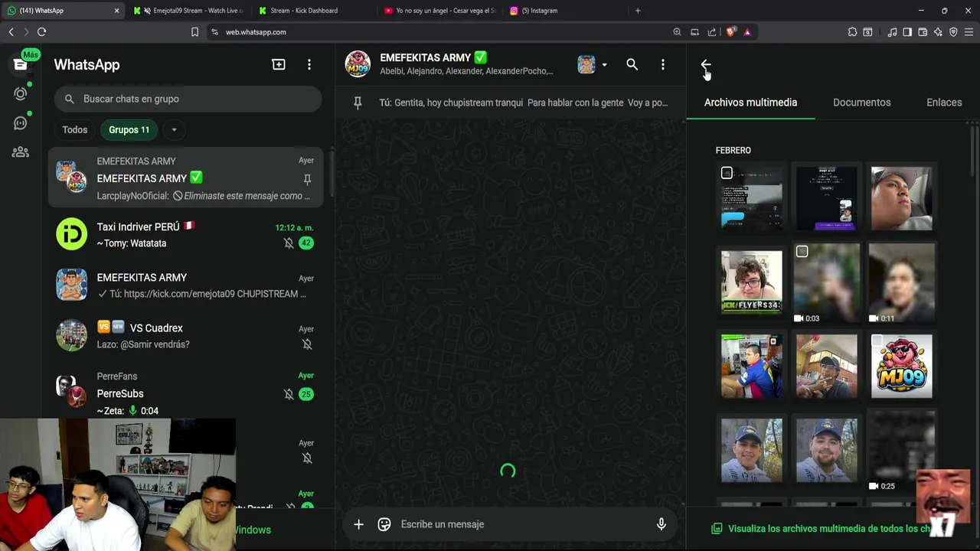980x551 pixels.
Task: Click Escribe un mensaje input box
Action: click(524, 524)
